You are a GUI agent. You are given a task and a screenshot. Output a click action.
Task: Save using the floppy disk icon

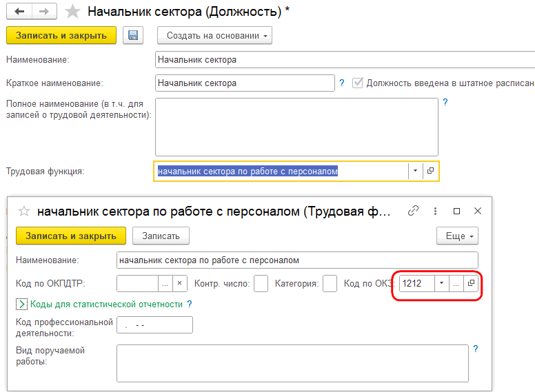click(x=133, y=35)
